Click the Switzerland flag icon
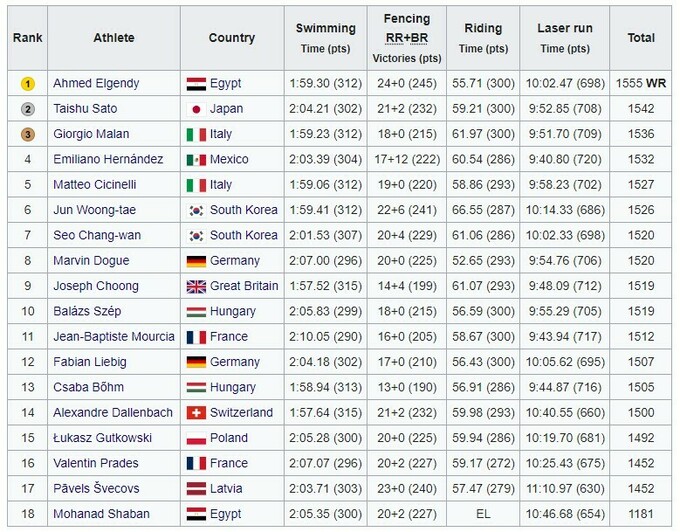This screenshot has width=680, height=532. (196, 412)
